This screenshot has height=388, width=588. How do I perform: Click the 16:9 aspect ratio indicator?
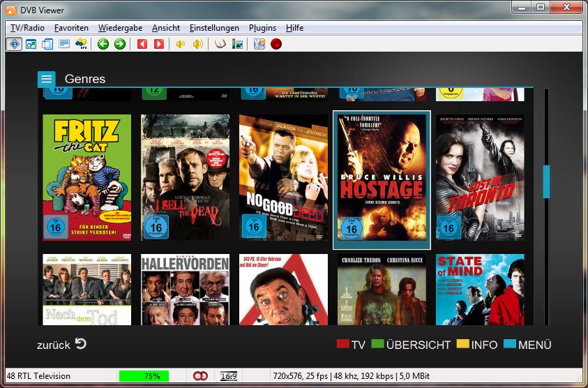(228, 376)
